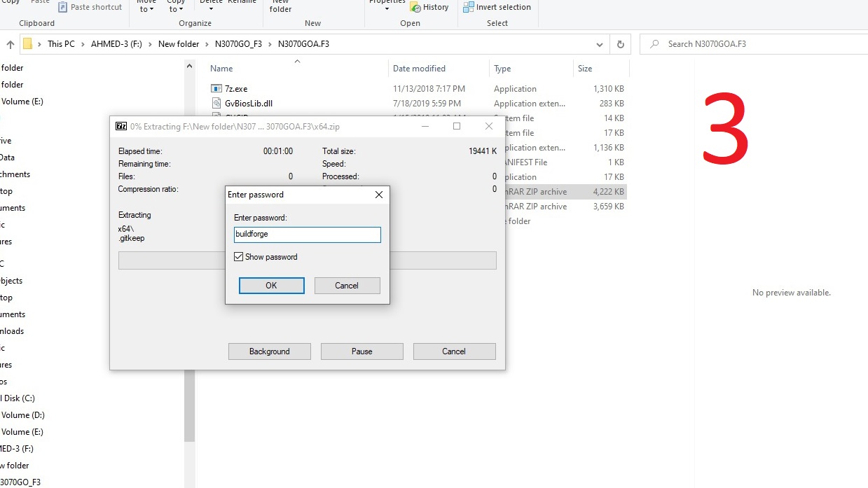Click the password text field

click(307, 235)
